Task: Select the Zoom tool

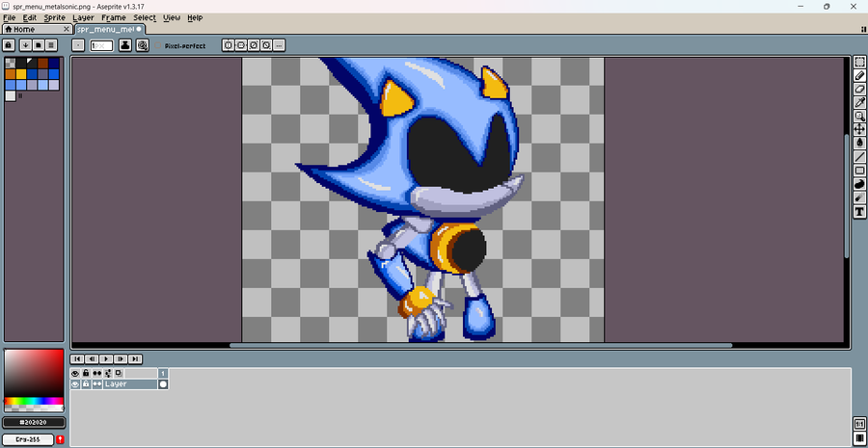Action: click(x=859, y=116)
